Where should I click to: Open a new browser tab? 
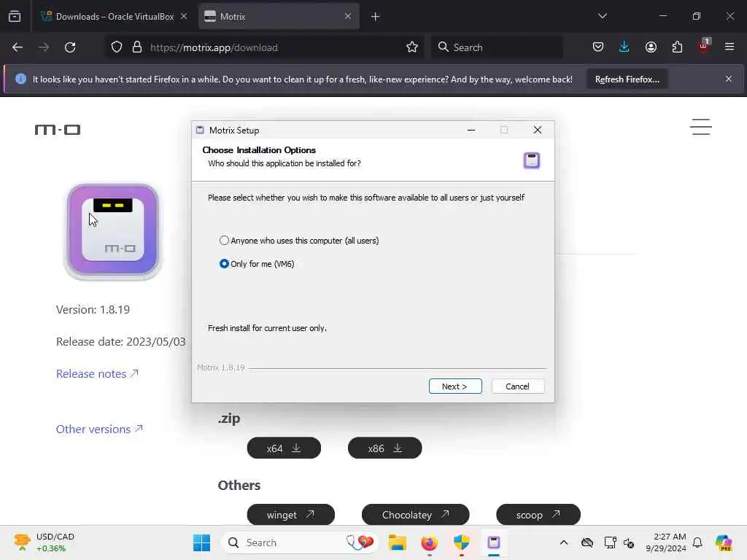(376, 17)
